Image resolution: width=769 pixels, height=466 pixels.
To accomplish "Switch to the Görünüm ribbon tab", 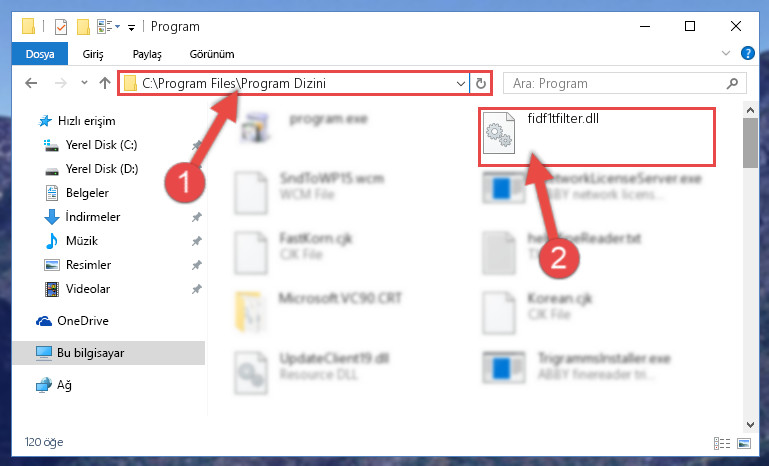I will click(212, 54).
